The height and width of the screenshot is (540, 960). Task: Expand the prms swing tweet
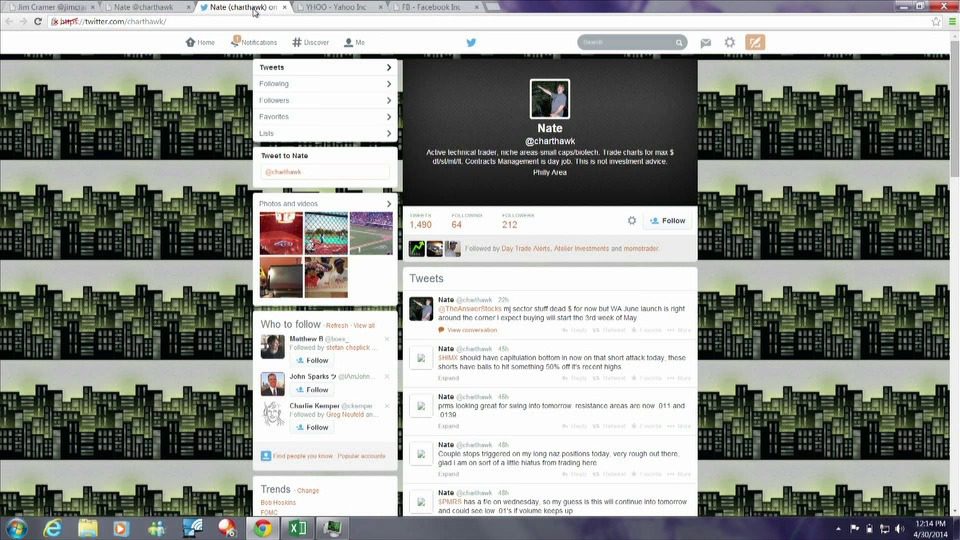[448, 426]
